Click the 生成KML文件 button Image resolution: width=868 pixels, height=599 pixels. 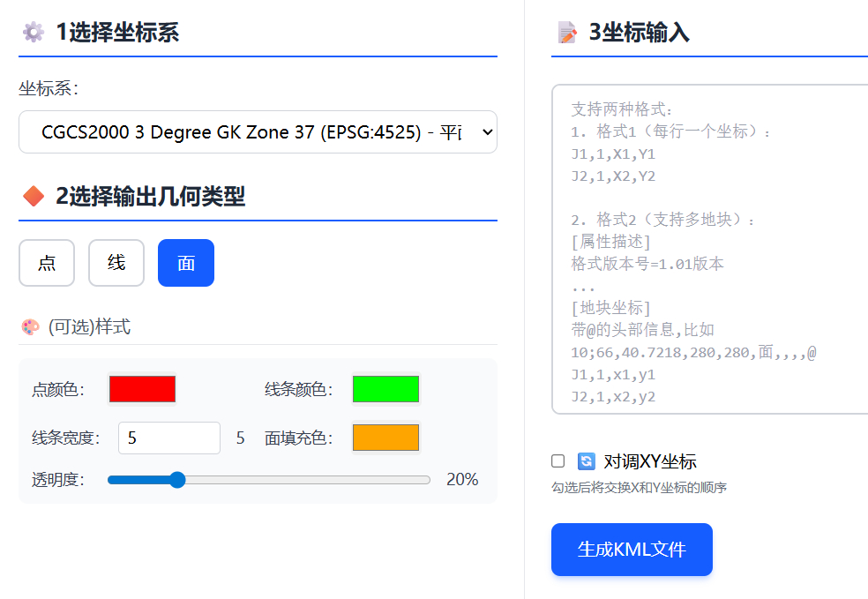pos(632,550)
